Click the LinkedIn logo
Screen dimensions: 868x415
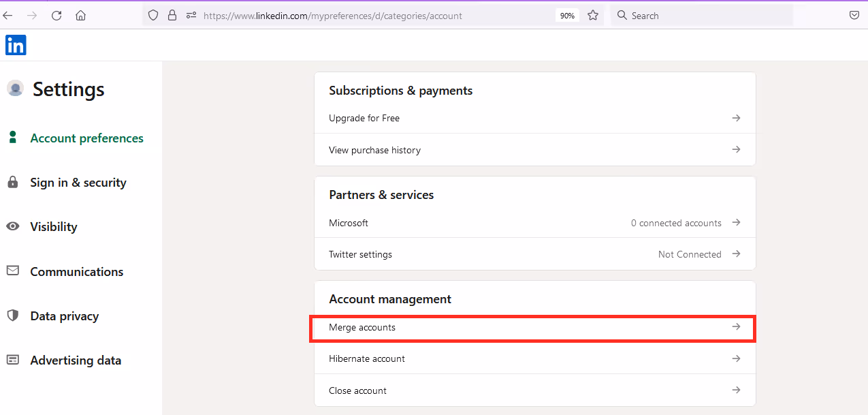15,45
